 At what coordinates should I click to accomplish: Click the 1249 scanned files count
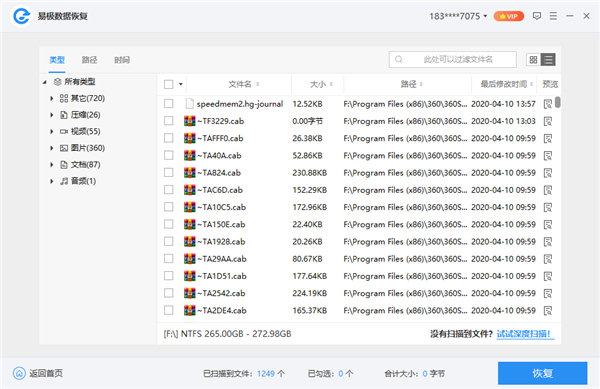(266, 373)
